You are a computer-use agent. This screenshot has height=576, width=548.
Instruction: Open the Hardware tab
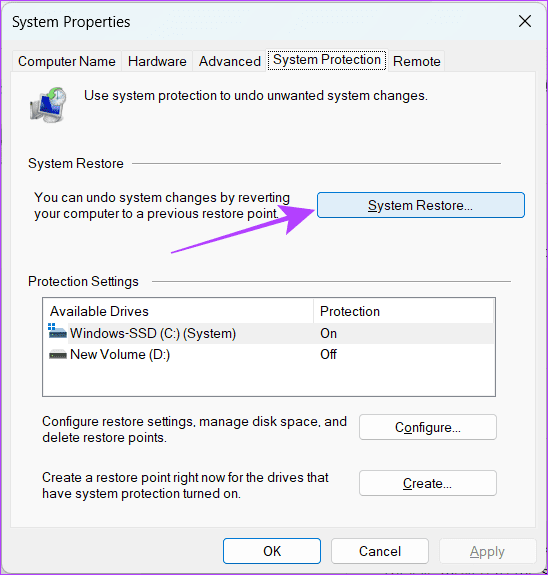coord(157,61)
